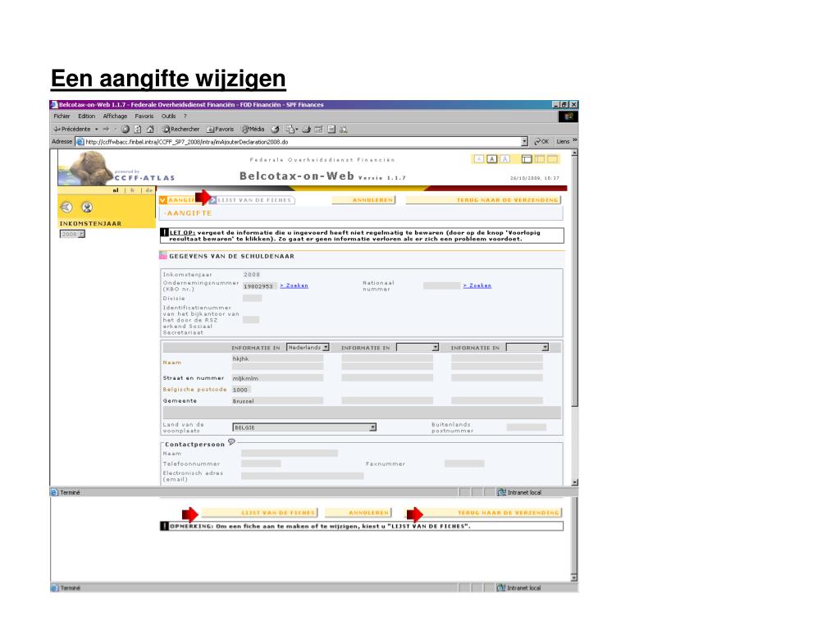Open the Favoris toolbar button
840x630 pixels.
(220, 129)
